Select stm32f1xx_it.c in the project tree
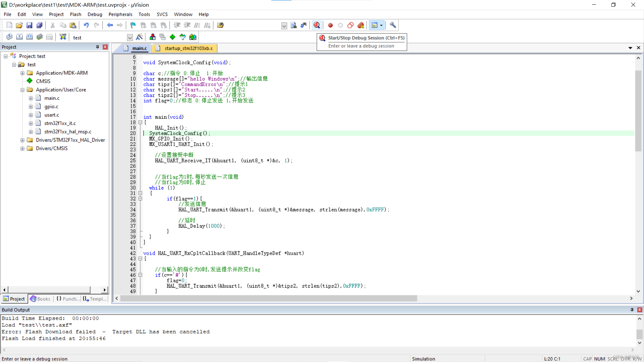 point(60,123)
